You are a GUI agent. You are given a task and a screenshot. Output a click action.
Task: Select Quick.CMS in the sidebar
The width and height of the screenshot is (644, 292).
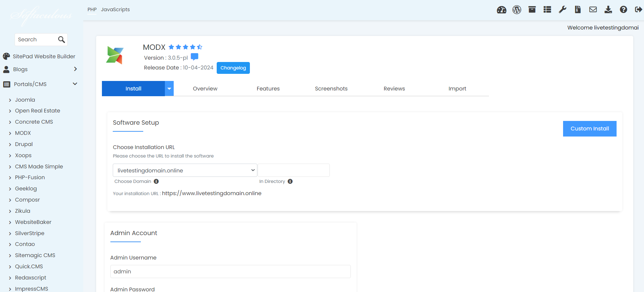pyautogui.click(x=29, y=267)
